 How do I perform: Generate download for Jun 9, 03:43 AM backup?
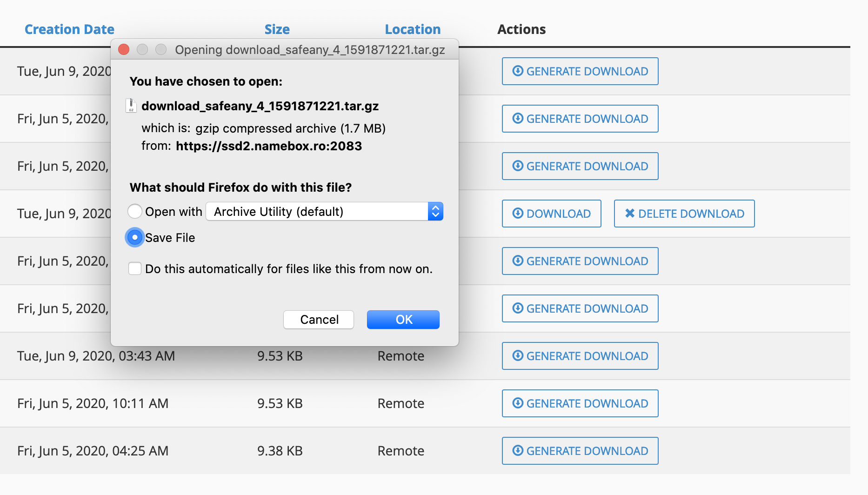pos(580,356)
